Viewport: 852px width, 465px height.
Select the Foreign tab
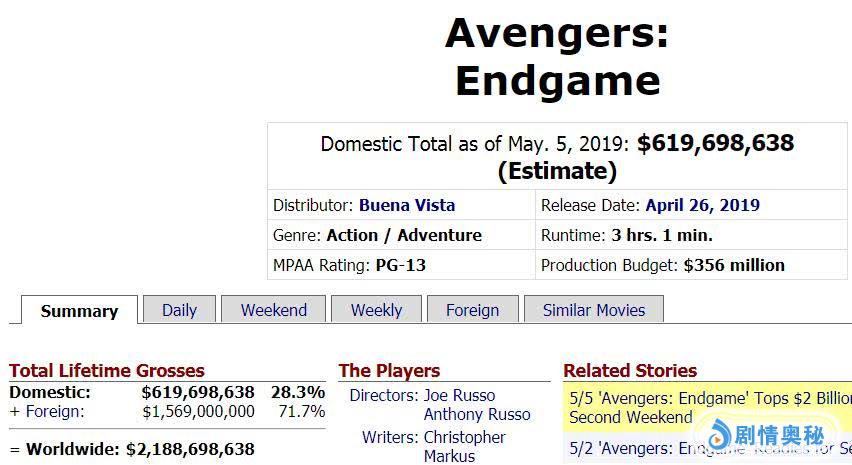coord(472,310)
